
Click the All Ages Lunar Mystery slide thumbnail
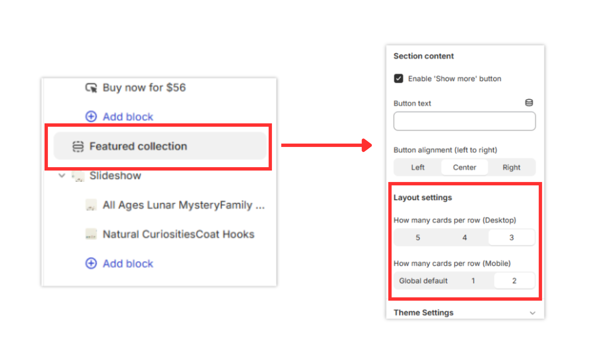click(x=91, y=205)
